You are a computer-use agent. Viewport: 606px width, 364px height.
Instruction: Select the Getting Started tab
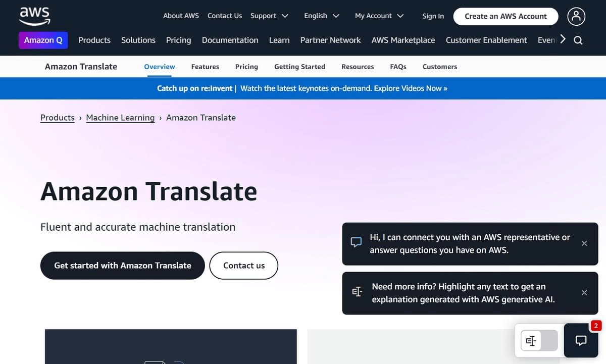[x=300, y=67]
